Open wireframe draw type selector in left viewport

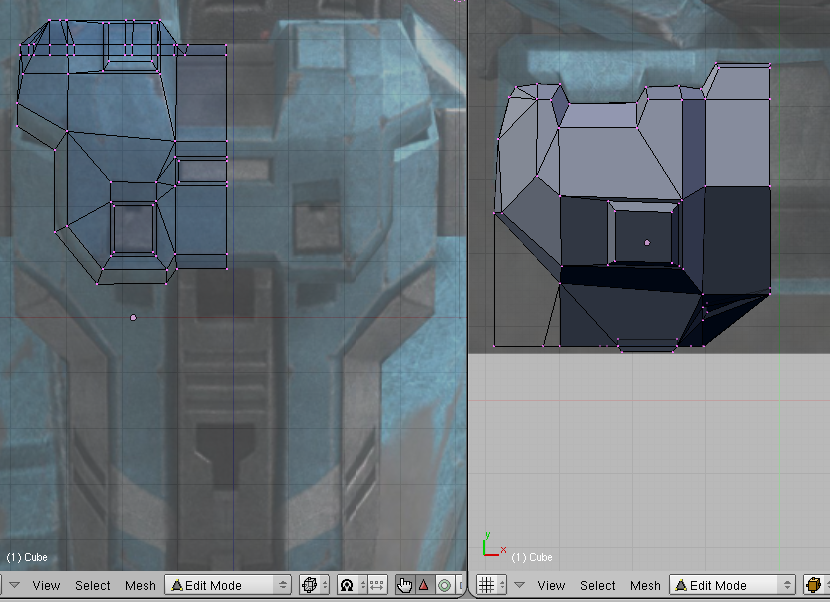click(315, 585)
